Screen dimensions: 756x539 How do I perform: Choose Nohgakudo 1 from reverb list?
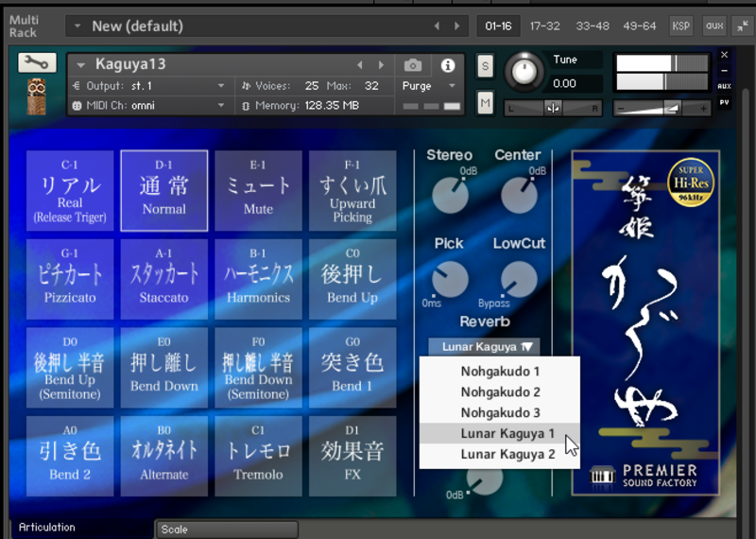[x=500, y=372]
